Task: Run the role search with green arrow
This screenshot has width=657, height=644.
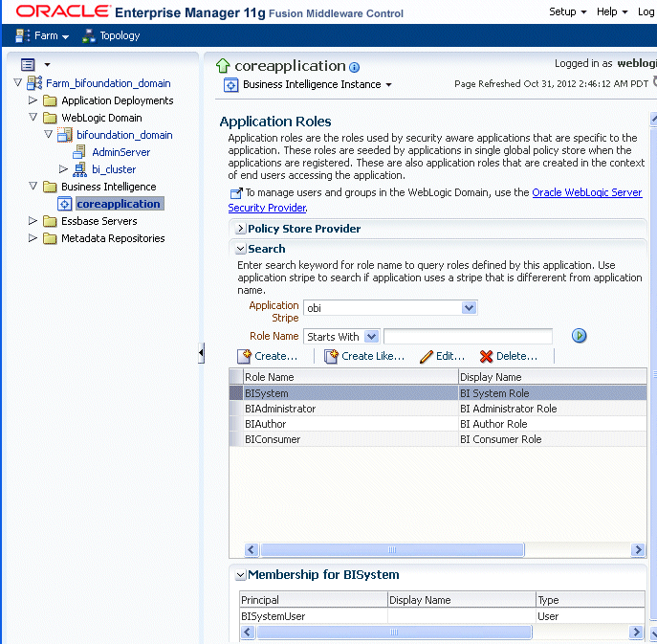Action: coord(580,336)
